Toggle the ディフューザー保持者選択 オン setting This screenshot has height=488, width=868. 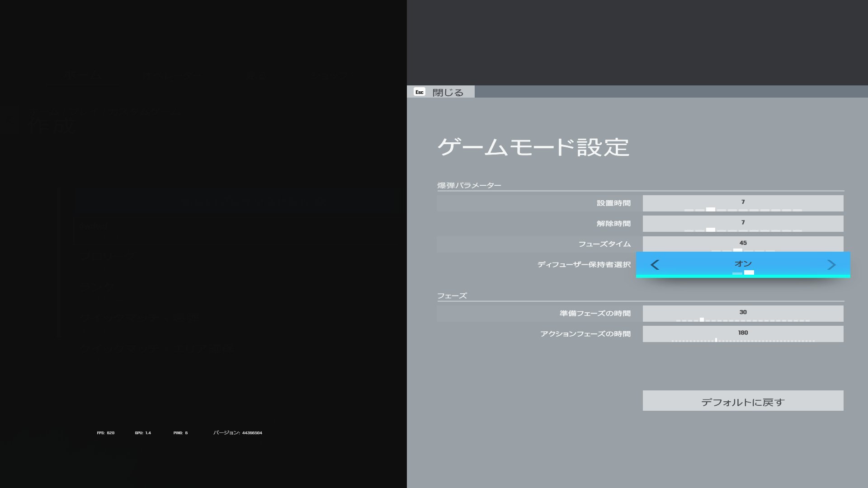coord(743,264)
